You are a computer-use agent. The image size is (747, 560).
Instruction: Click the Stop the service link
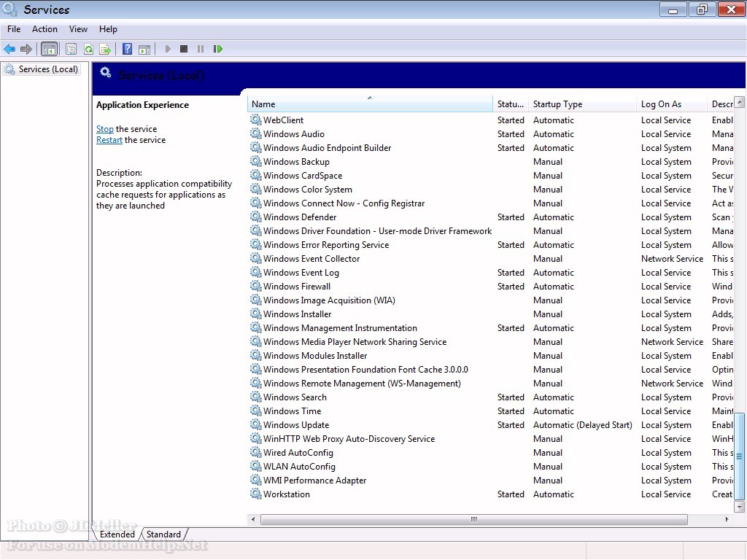coord(105,129)
